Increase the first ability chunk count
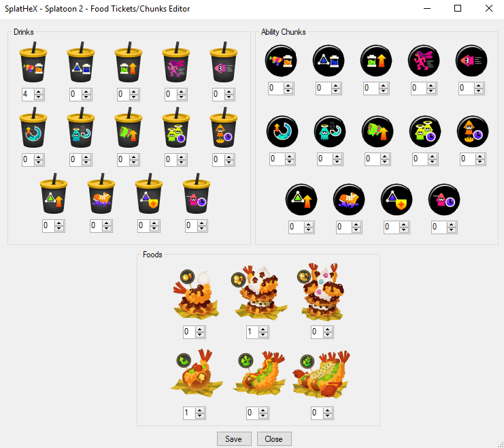504x448 pixels. [288, 85]
